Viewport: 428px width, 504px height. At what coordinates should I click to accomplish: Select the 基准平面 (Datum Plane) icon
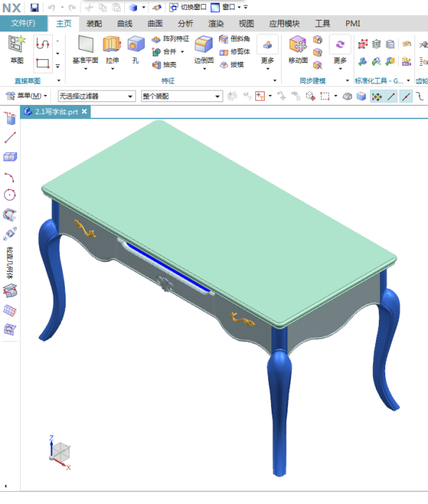[86, 46]
